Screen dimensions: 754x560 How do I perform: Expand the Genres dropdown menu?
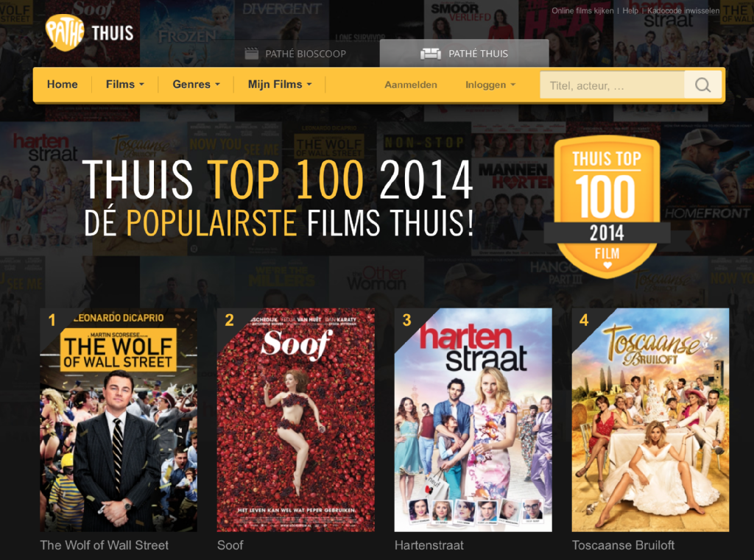click(x=196, y=84)
